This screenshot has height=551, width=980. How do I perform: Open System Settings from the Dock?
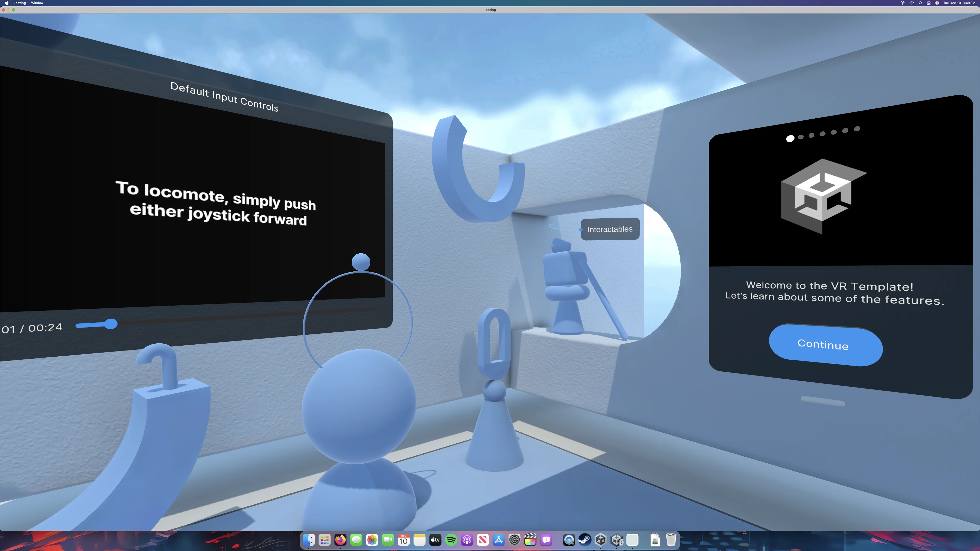(514, 540)
